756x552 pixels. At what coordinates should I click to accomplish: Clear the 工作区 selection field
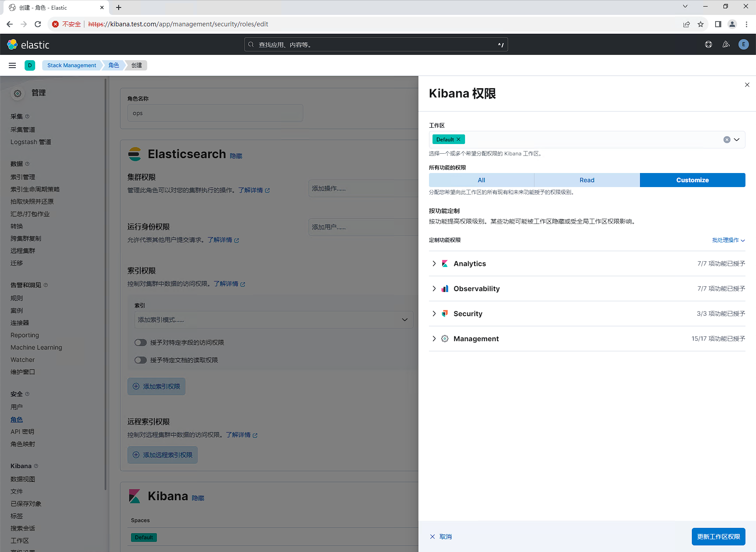pyautogui.click(x=727, y=140)
